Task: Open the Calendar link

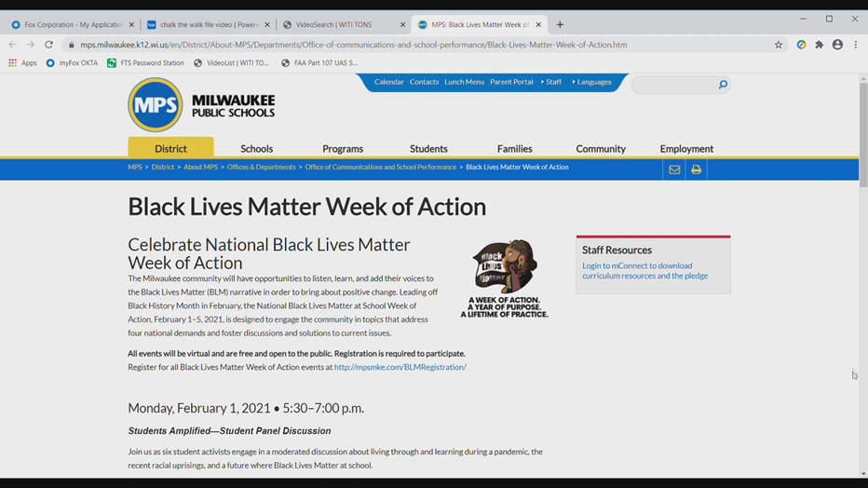Action: (x=389, y=82)
